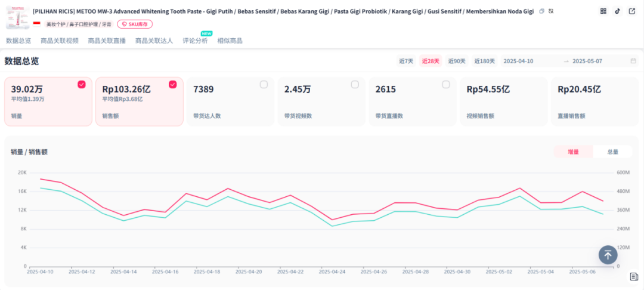Screen dimensions: 644x290
Task: Select the 近90天 range
Action: [457, 61]
